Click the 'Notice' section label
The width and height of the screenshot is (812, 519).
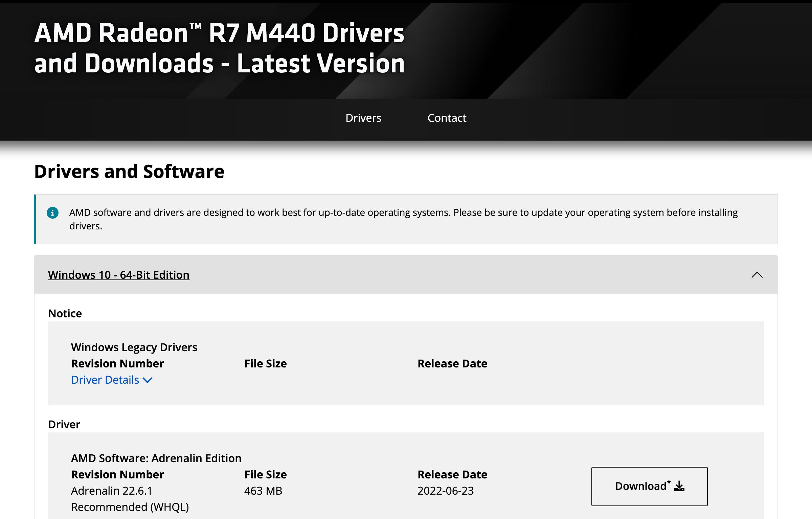tap(65, 314)
